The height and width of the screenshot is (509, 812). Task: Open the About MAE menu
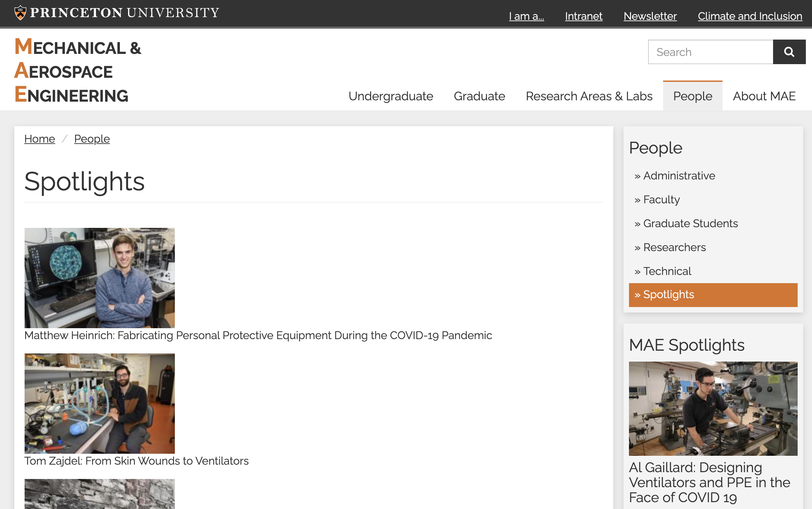(764, 96)
